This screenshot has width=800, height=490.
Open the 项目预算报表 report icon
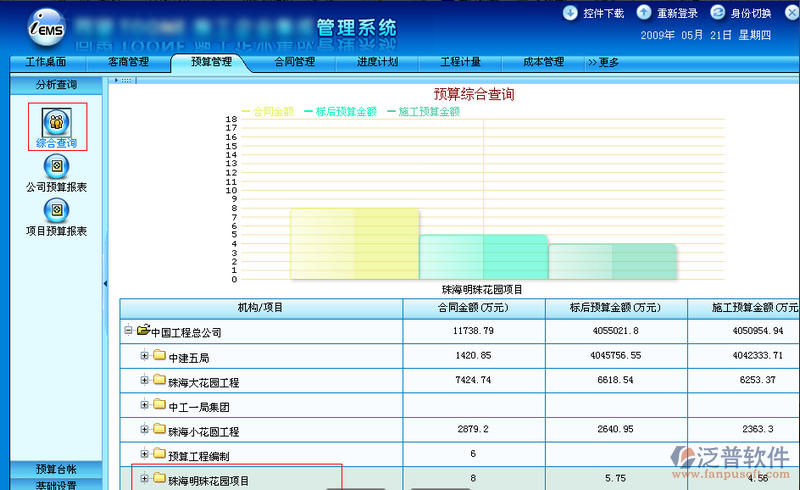pos(56,209)
